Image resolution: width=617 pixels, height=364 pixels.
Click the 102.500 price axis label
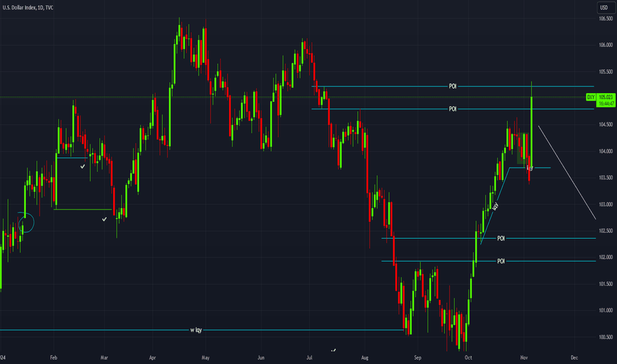pos(606,231)
